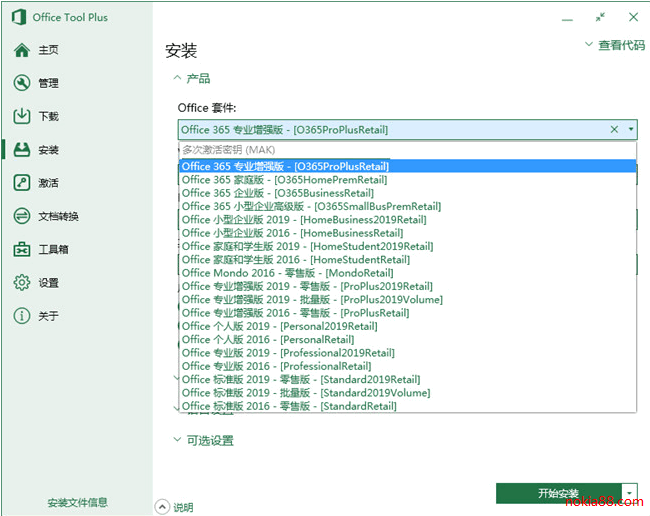Click the 说明 round arrow icon
The width and height of the screenshot is (650, 516).
click(162, 506)
